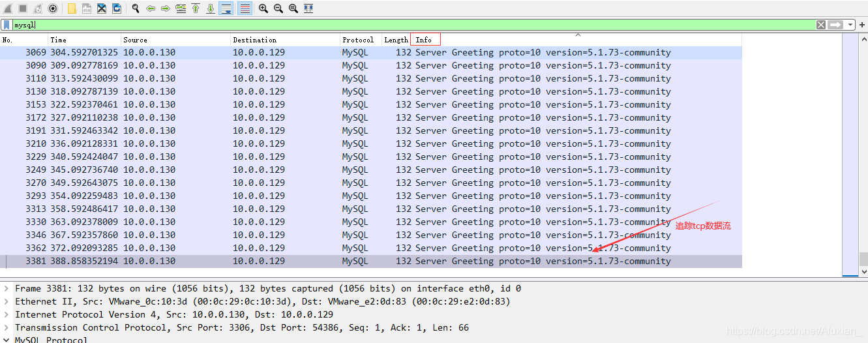Expand Ethernet II details
Image resolution: width=868 pixels, height=343 pixels.
(7, 301)
